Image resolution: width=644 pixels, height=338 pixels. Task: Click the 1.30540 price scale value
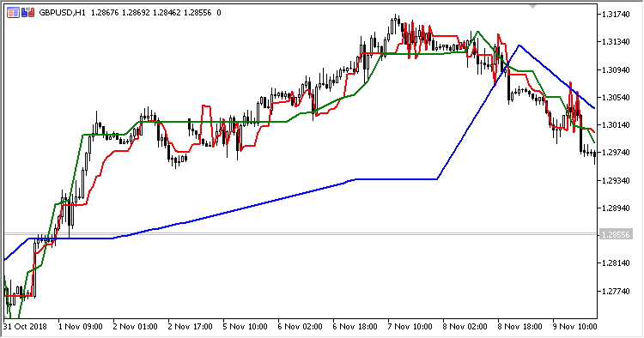(x=616, y=97)
